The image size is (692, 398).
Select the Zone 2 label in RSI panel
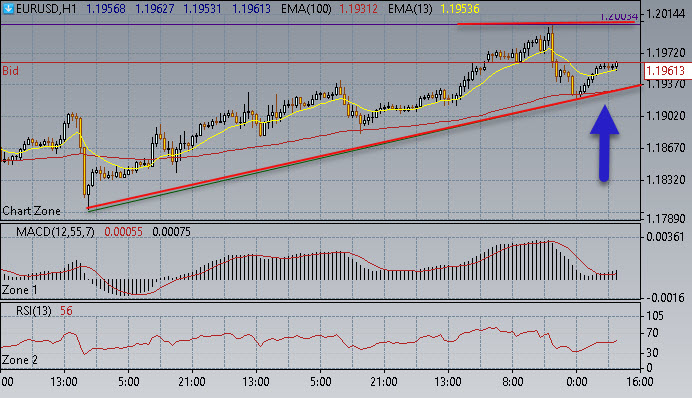coord(20,360)
